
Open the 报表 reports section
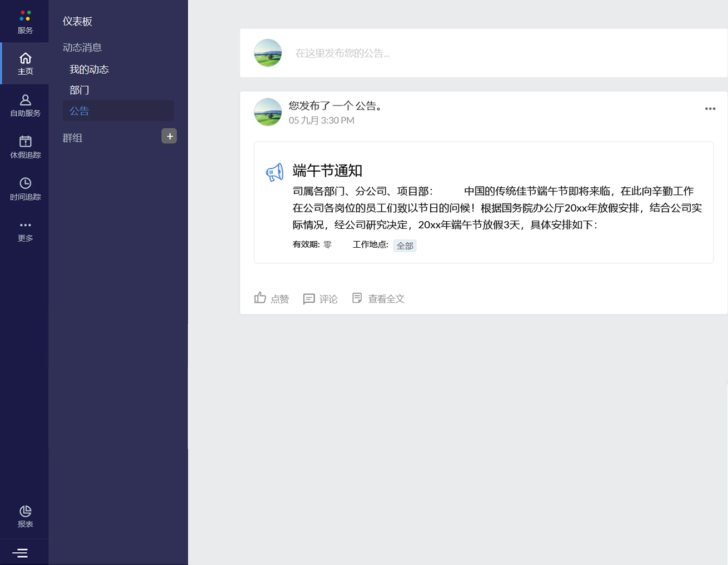[x=25, y=516]
